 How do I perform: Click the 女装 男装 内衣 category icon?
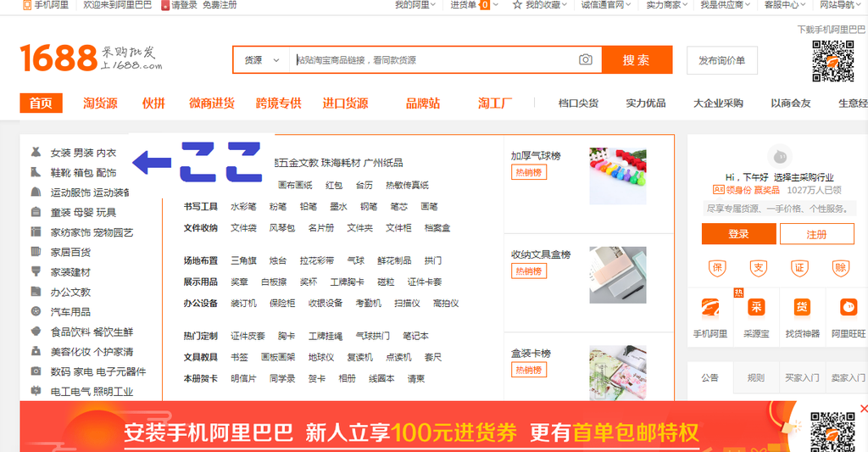tap(36, 153)
